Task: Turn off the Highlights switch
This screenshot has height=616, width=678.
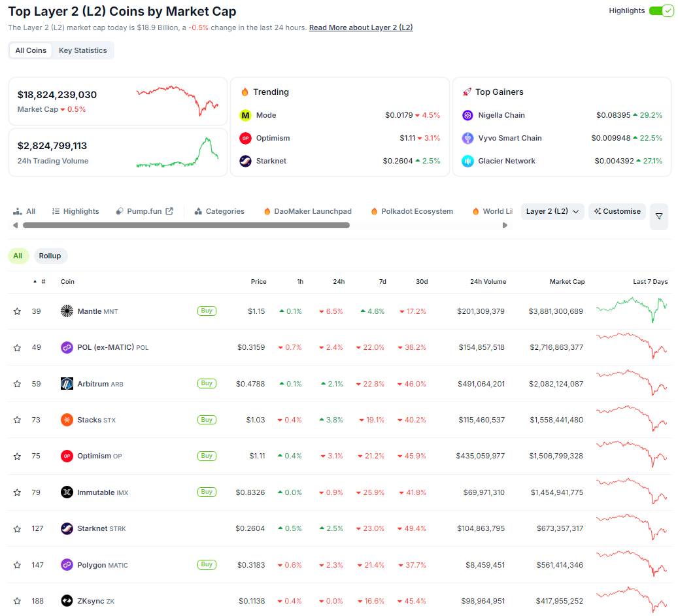Action: [x=661, y=11]
